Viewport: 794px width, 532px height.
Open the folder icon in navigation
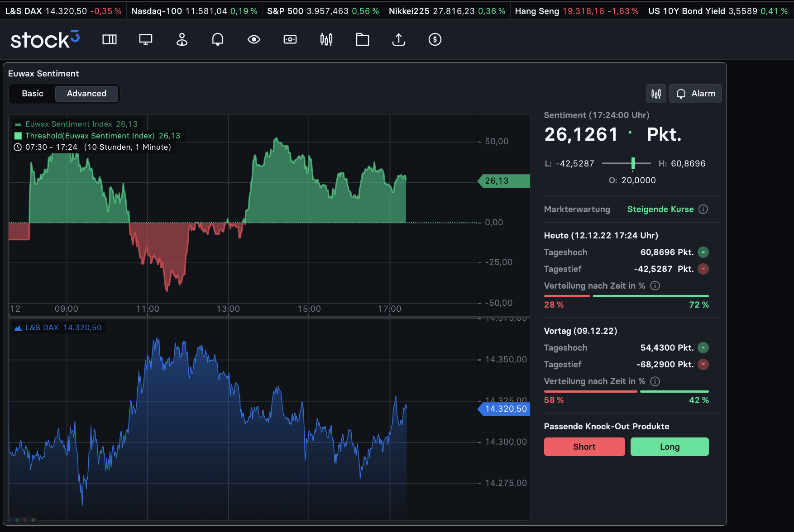[363, 39]
